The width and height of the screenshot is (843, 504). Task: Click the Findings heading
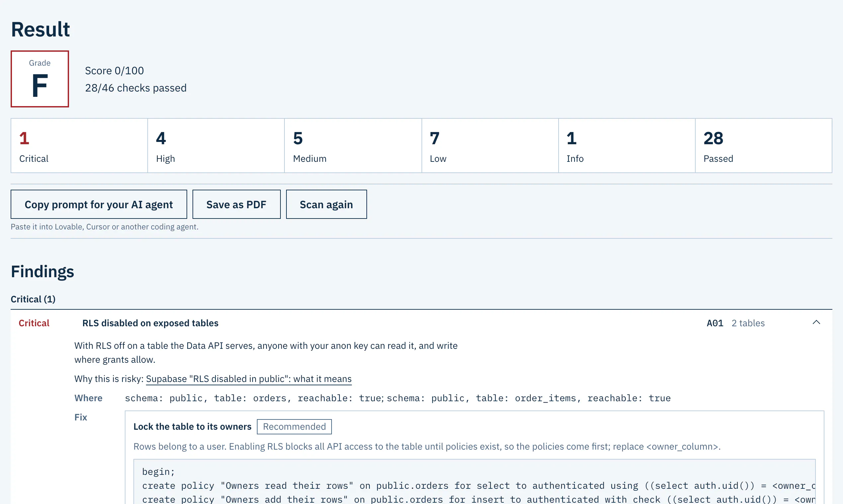[x=42, y=271]
